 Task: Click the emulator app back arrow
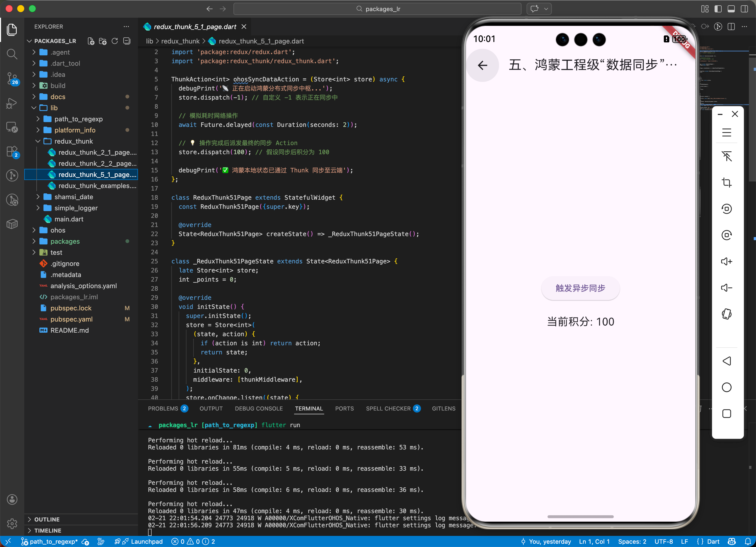[482, 65]
